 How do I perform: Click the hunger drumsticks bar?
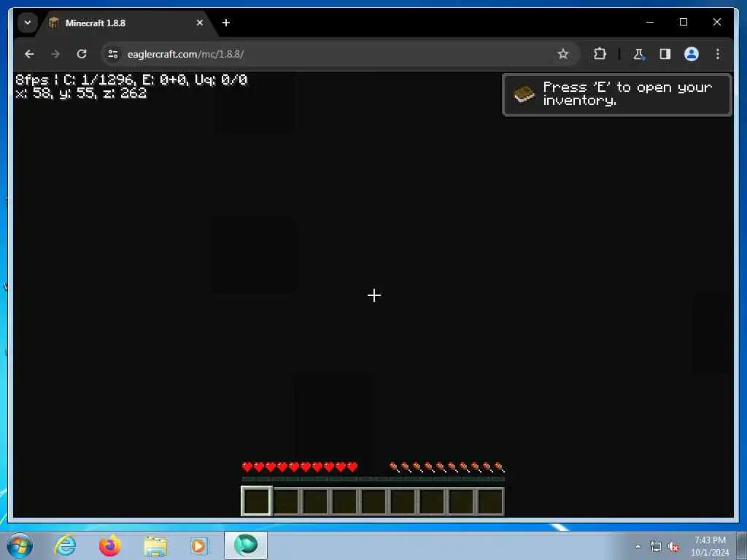tap(447, 467)
